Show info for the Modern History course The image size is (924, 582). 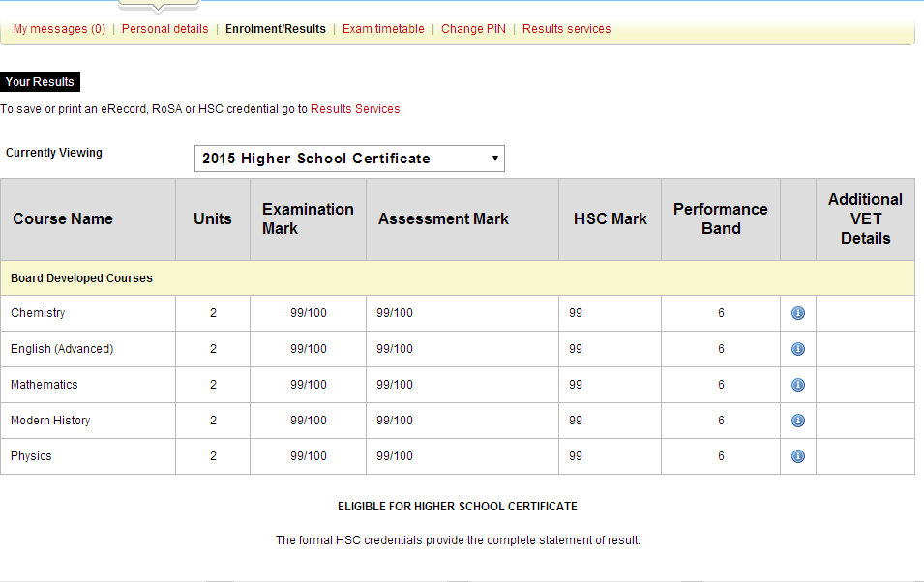point(797,421)
